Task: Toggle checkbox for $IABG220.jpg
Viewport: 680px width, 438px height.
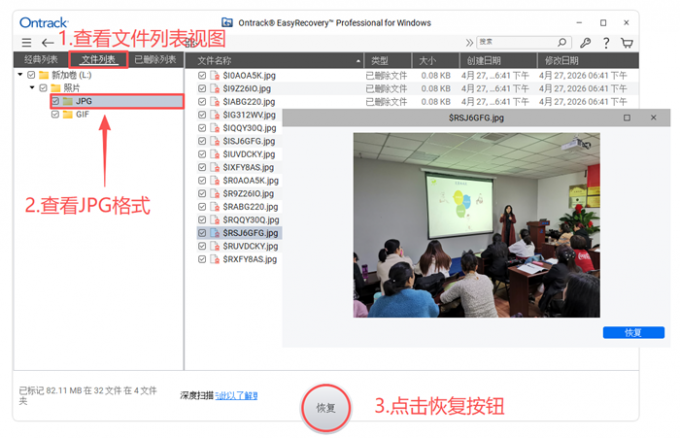Action: [x=202, y=101]
